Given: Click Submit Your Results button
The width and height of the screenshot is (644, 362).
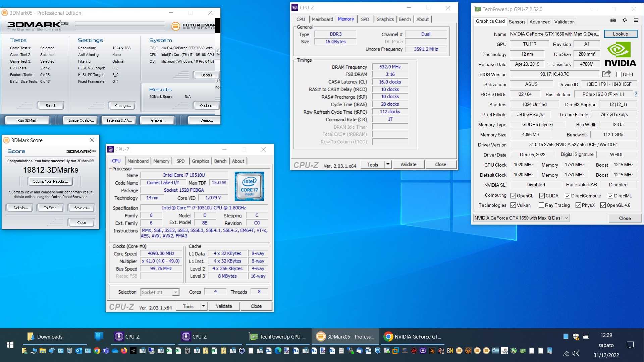Looking at the screenshot, I should [50, 181].
